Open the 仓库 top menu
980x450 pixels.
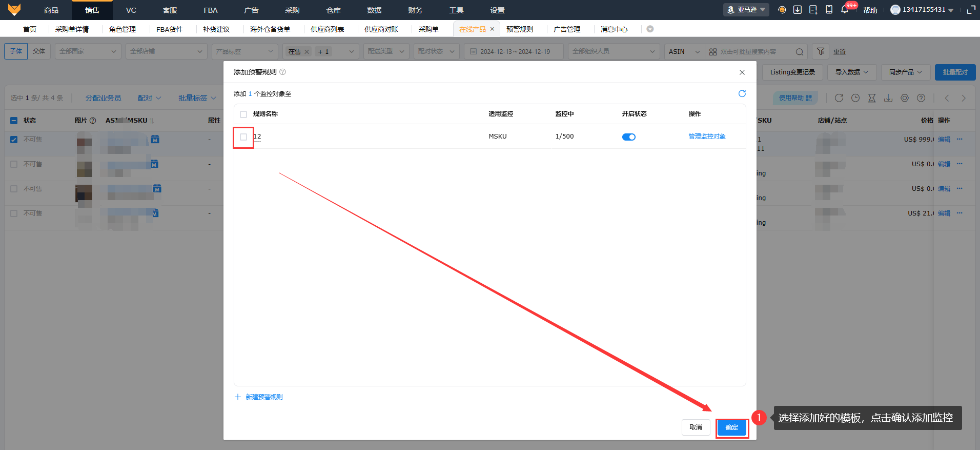(334, 10)
